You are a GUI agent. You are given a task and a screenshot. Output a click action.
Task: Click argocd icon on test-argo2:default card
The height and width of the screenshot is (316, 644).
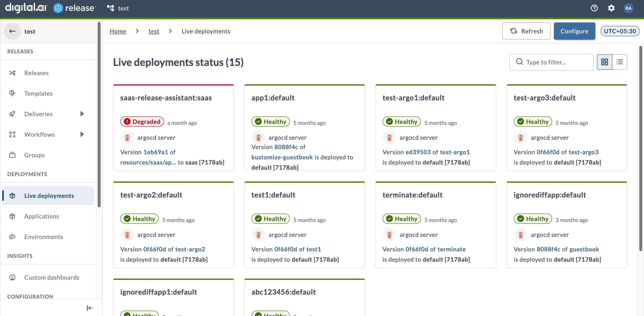coord(127,234)
